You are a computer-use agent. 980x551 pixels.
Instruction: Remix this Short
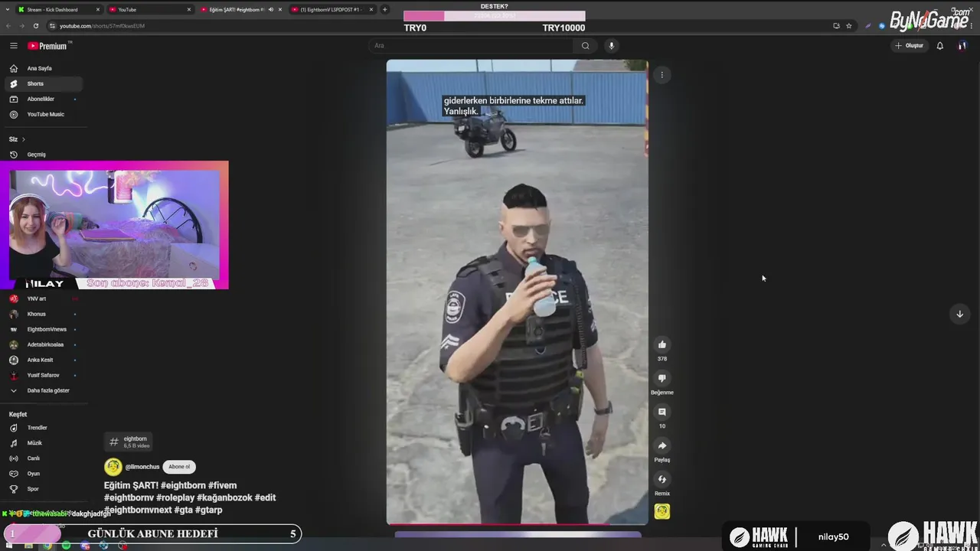coord(662,479)
